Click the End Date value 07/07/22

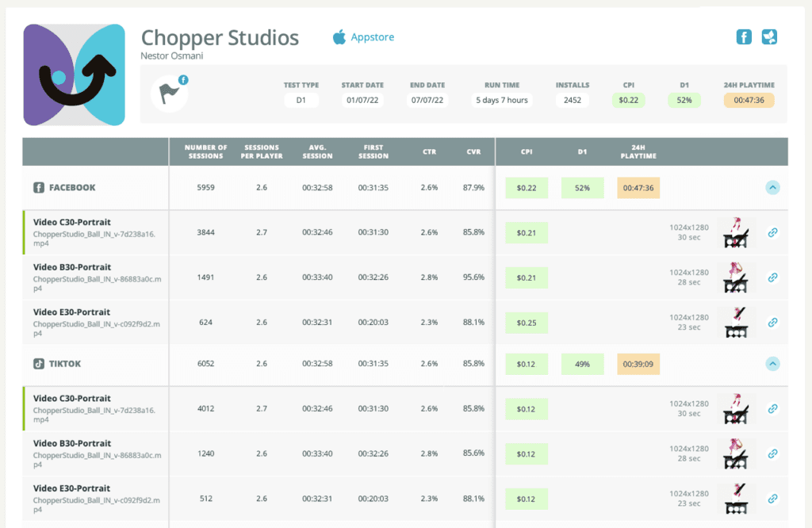pyautogui.click(x=427, y=100)
